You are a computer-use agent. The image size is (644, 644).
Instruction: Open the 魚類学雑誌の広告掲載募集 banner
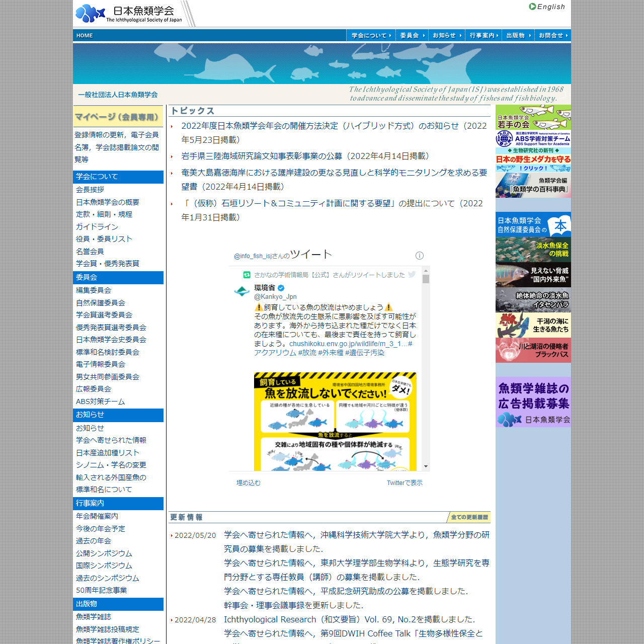pyautogui.click(x=533, y=403)
